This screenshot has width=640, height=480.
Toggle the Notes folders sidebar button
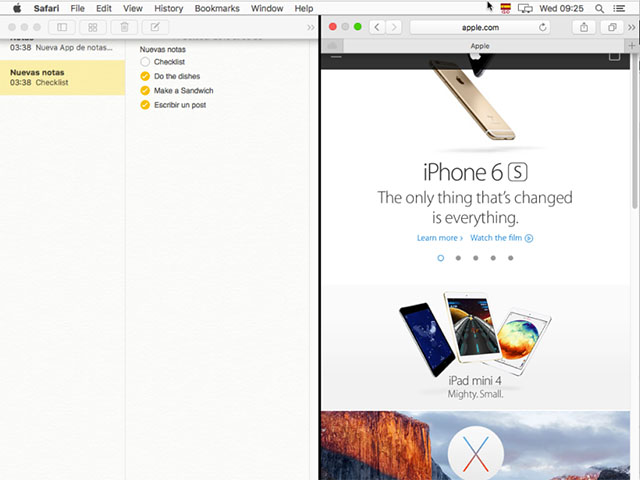[62, 27]
